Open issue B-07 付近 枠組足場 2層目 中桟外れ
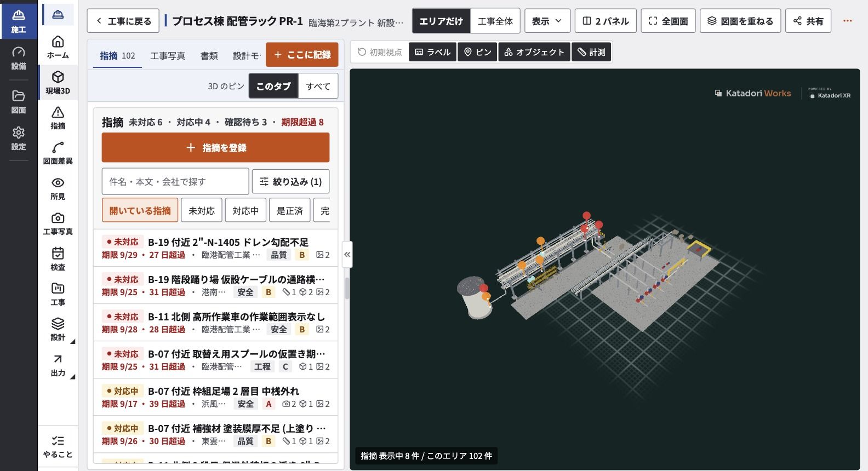Image resolution: width=868 pixels, height=471 pixels. point(215,397)
